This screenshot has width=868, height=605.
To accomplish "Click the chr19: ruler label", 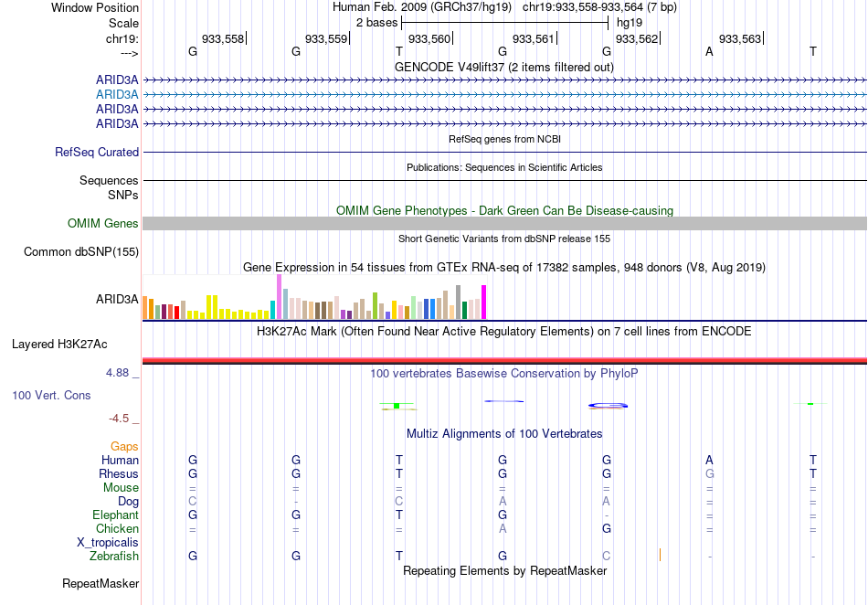I will [x=122, y=38].
